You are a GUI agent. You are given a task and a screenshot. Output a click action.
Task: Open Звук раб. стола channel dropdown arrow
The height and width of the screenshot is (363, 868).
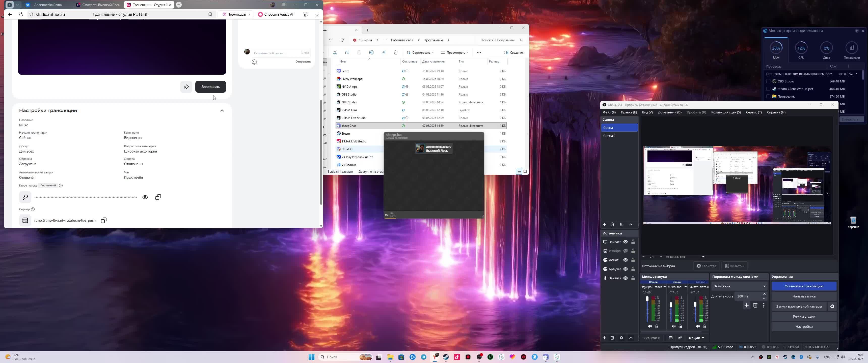click(x=664, y=287)
